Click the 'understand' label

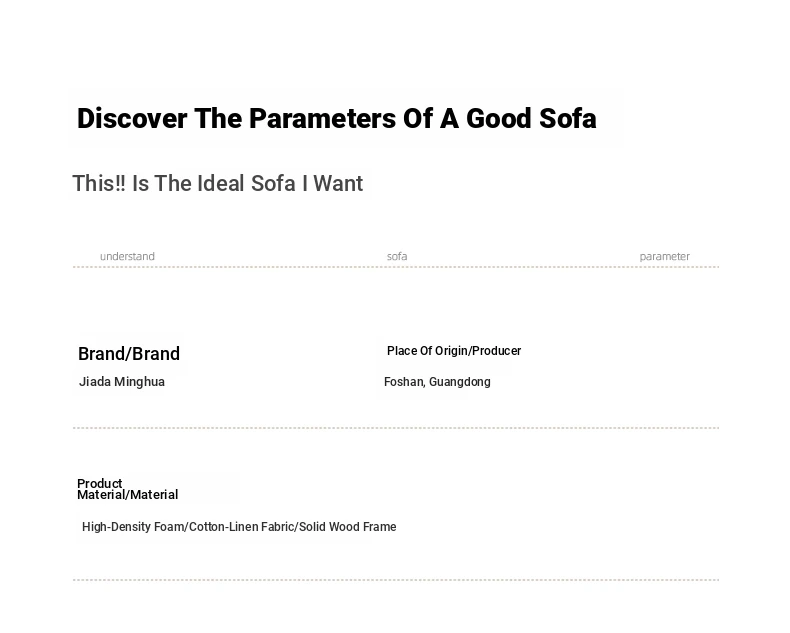[127, 256]
